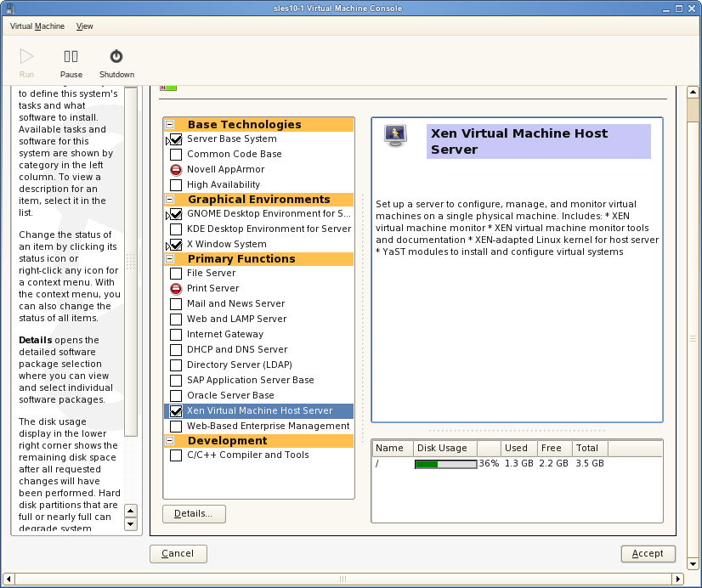
Task: Check the Internet Gateway checkbox
Action: pyautogui.click(x=176, y=334)
